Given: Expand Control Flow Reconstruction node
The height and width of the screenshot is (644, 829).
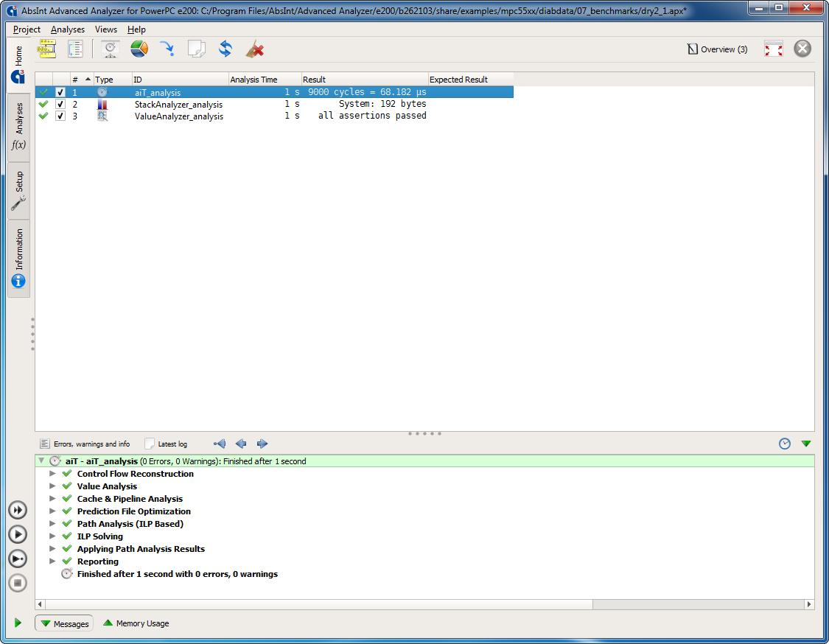Looking at the screenshot, I should click(52, 474).
